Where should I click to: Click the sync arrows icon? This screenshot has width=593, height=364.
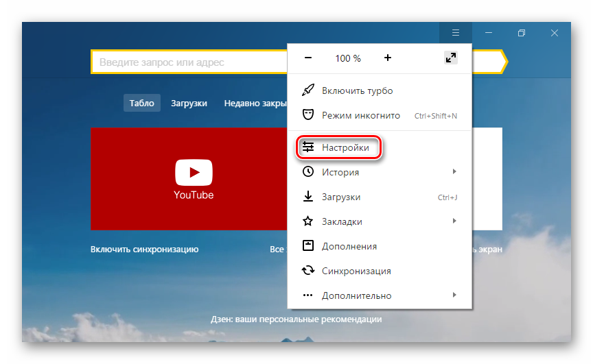click(x=308, y=271)
